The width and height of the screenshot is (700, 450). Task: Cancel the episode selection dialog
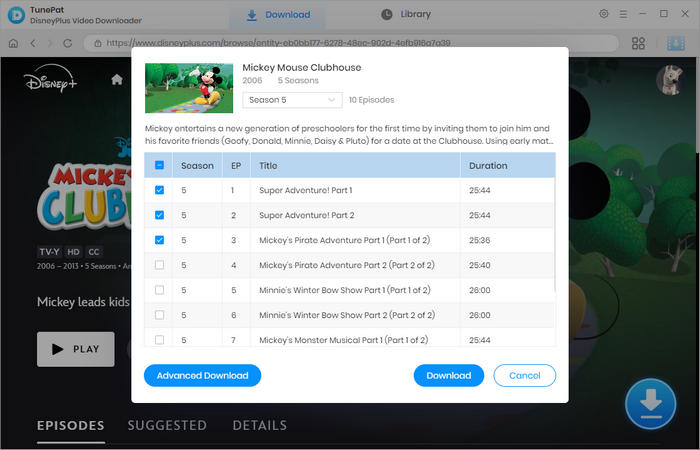(x=524, y=376)
